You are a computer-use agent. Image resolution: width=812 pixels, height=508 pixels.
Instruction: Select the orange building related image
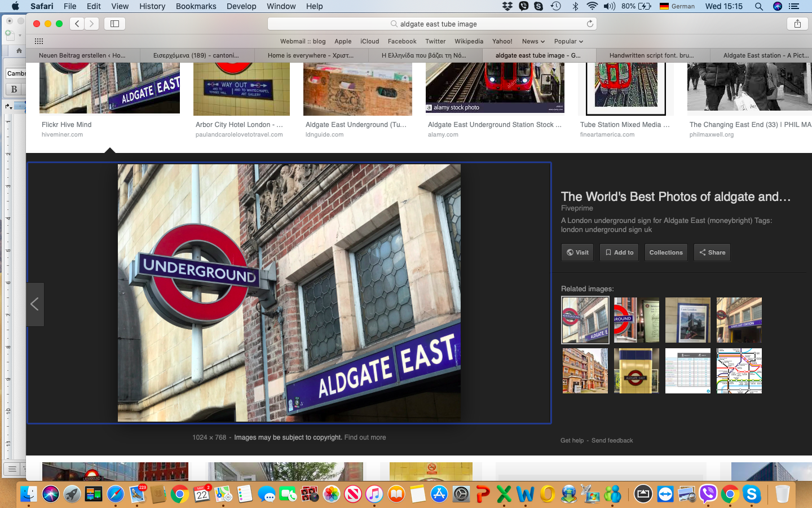tap(585, 371)
